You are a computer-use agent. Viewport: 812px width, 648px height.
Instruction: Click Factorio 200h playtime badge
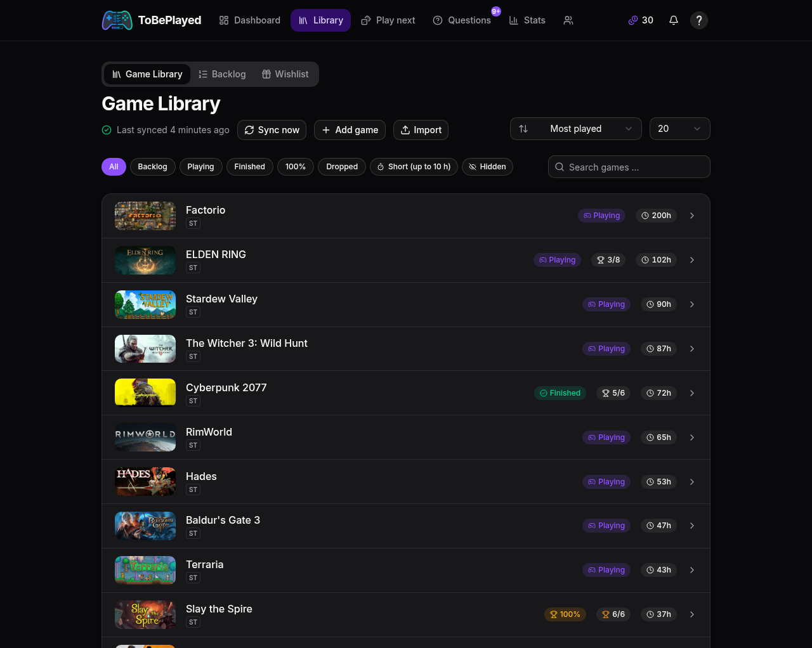(656, 216)
